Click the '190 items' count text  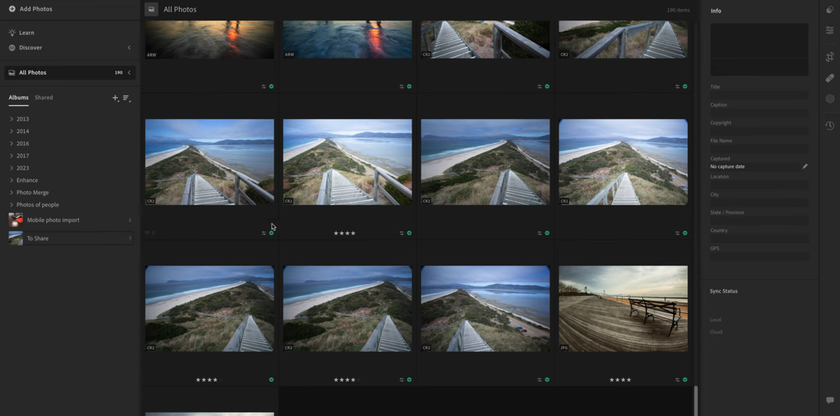coord(678,10)
